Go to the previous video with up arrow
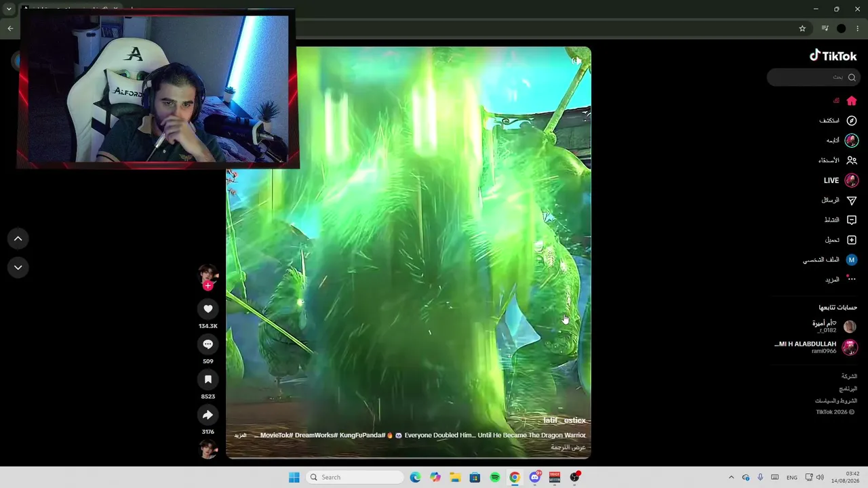The width and height of the screenshot is (868, 488). (18, 239)
